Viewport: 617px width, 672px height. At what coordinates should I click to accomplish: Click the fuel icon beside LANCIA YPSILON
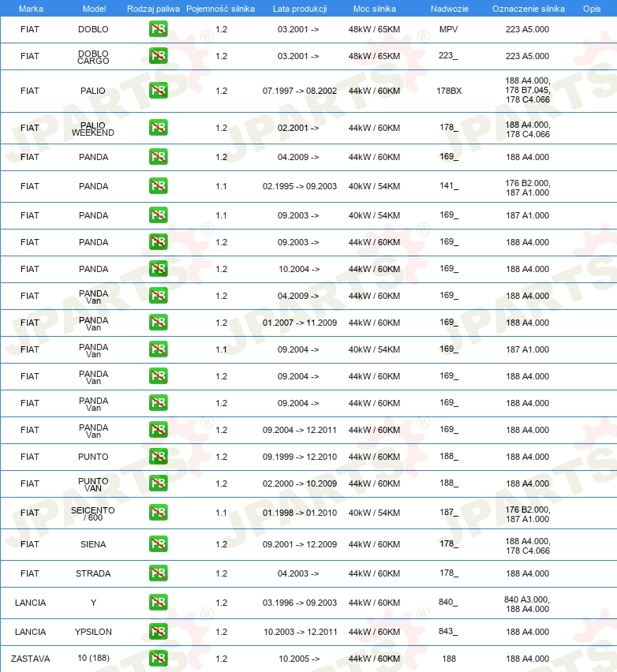(x=159, y=631)
